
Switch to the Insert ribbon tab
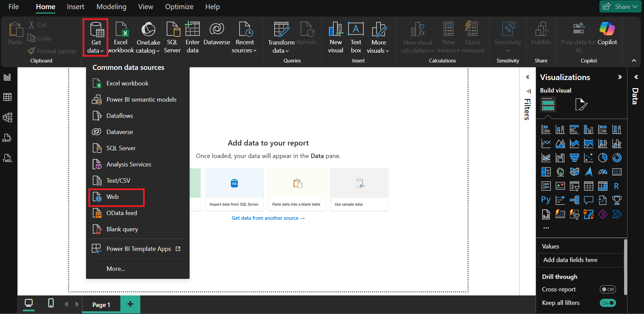(x=76, y=7)
